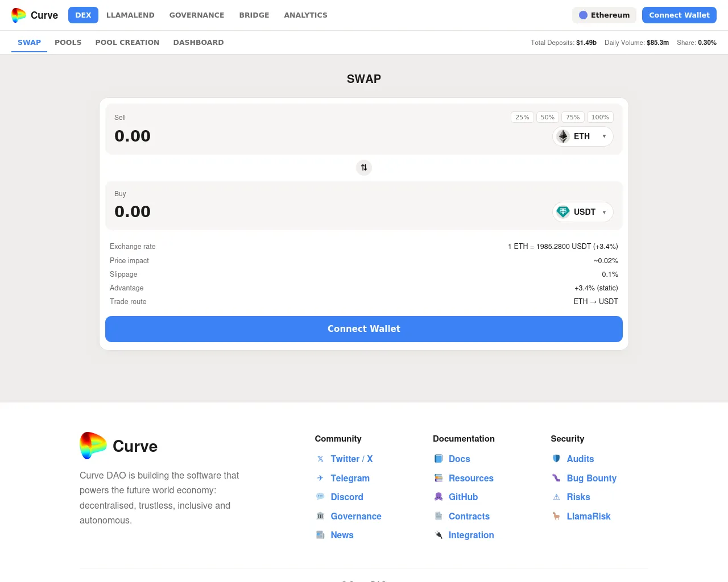Open the Integration link
Viewport: 728px width, 582px height.
click(x=471, y=535)
